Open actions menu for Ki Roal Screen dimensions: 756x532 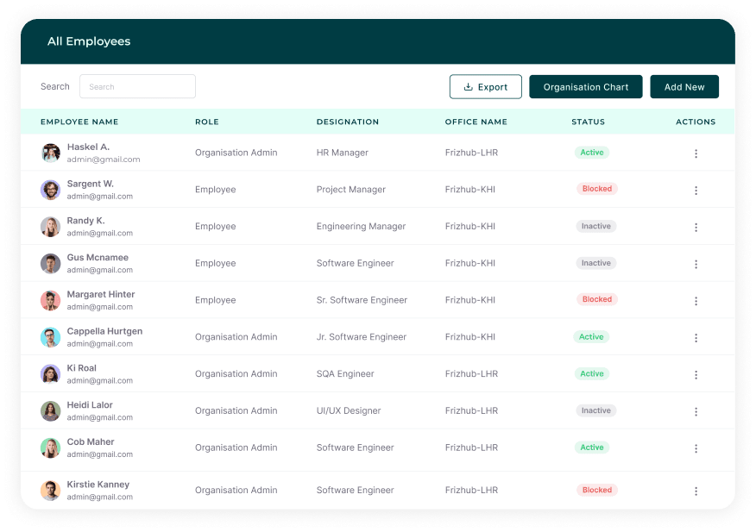click(x=696, y=375)
